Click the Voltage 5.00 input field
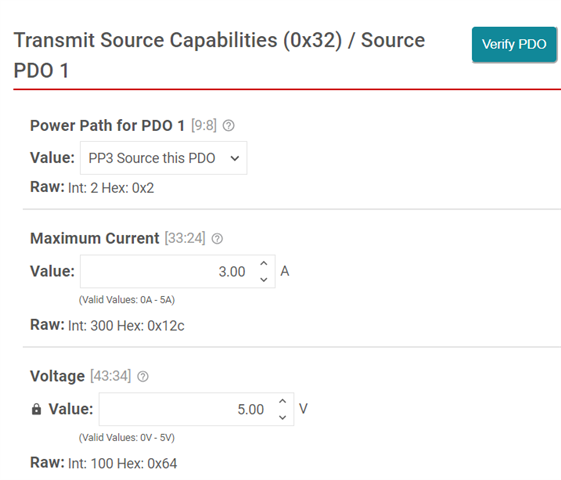 tap(196, 409)
